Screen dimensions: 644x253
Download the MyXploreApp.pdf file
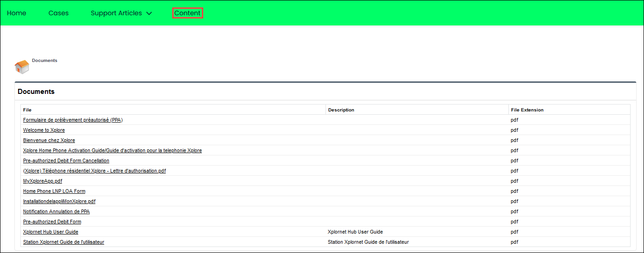43,181
